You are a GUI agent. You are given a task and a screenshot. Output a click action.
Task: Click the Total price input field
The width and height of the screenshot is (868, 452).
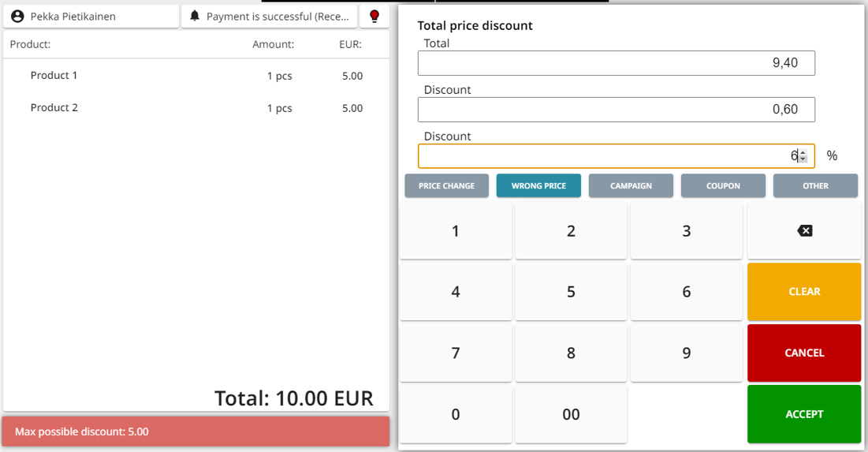point(616,63)
